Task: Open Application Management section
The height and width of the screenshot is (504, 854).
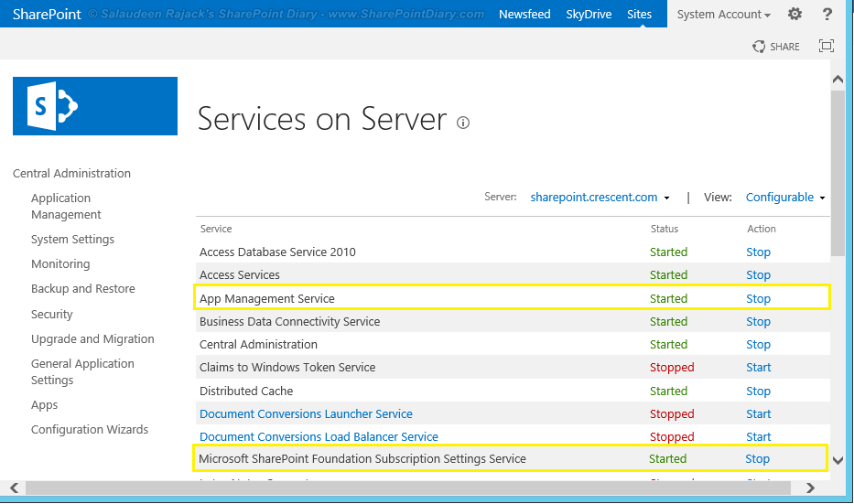Action: point(66,207)
